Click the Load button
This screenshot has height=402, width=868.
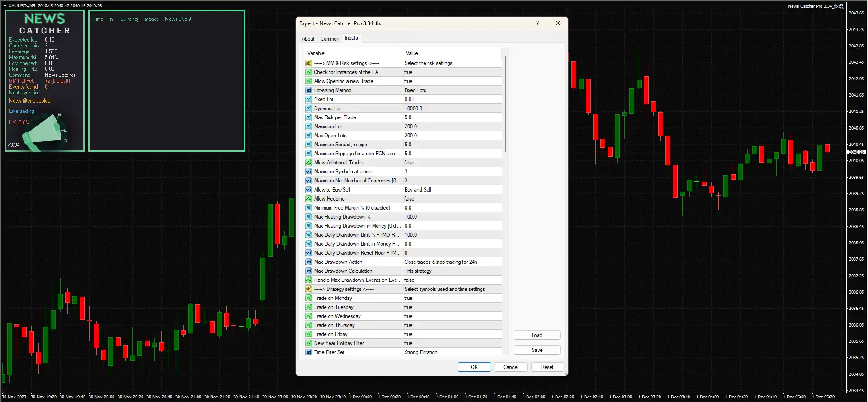coord(537,335)
